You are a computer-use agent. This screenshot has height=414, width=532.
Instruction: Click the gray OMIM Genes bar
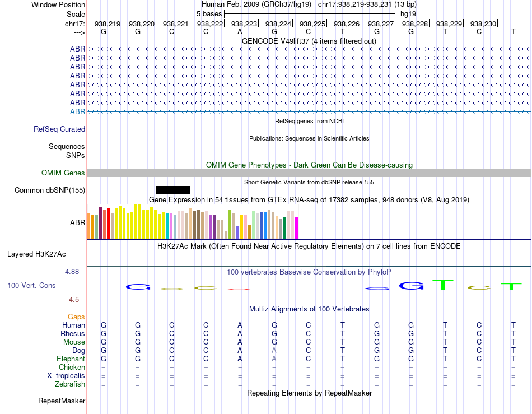[309, 173]
